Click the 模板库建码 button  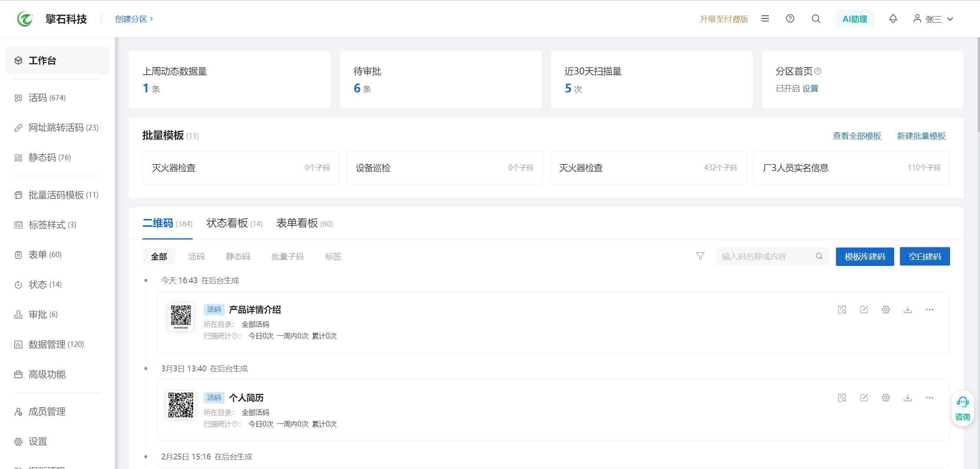point(865,256)
